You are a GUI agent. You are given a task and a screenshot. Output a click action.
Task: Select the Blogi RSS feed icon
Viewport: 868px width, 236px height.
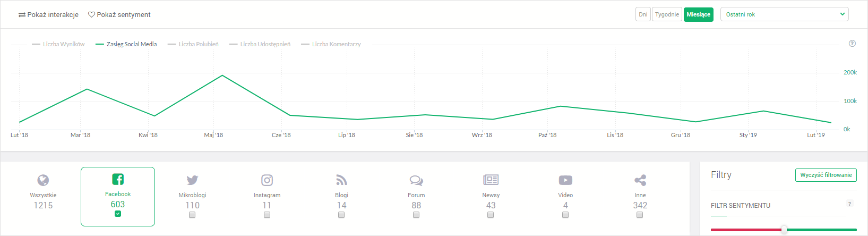[341, 180]
